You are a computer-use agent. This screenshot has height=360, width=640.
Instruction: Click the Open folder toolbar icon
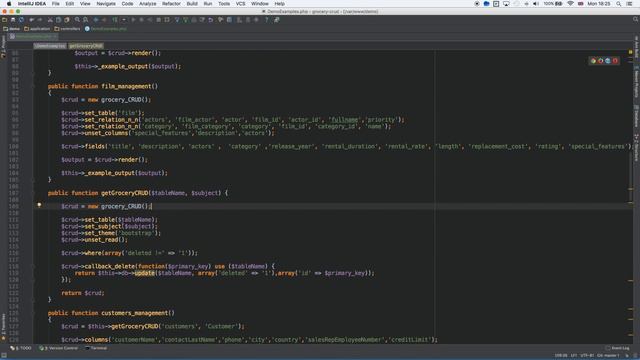4,20
